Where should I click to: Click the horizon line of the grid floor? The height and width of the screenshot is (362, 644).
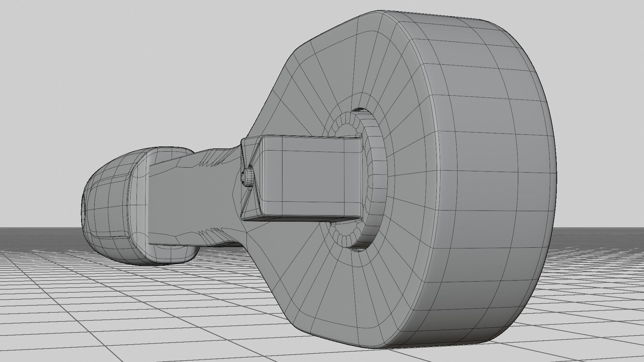tap(40, 228)
